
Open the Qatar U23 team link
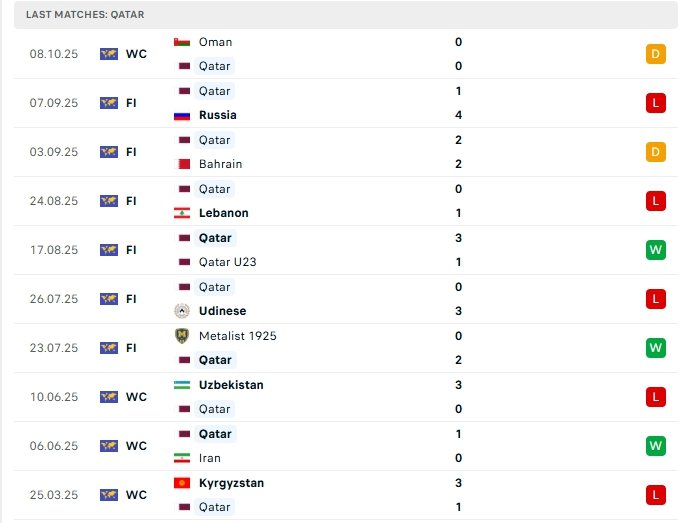coord(227,262)
